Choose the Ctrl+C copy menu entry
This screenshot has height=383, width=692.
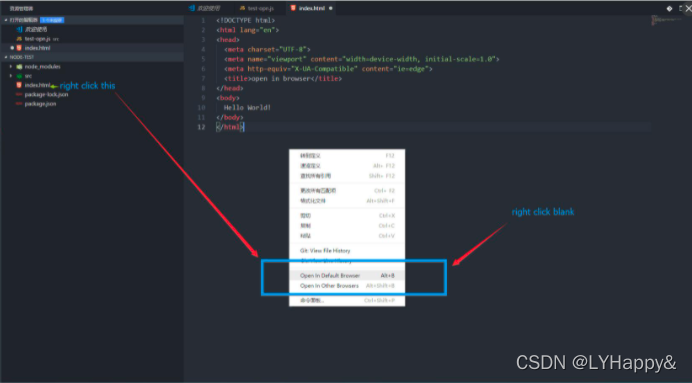coord(347,226)
